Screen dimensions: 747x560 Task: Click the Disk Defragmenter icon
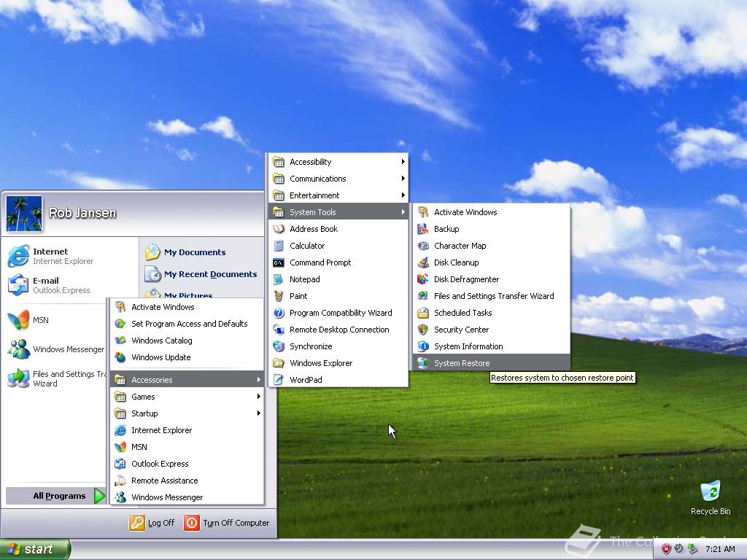[422, 279]
